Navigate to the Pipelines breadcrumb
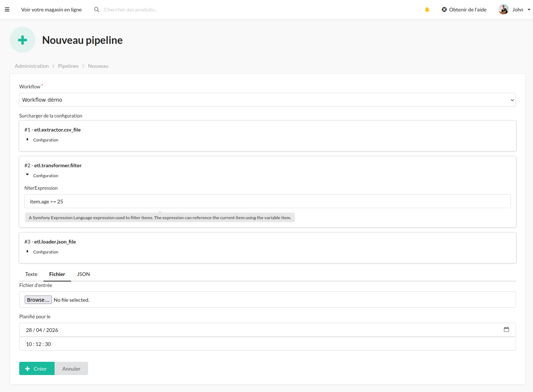The width and height of the screenshot is (533, 392). pos(68,66)
